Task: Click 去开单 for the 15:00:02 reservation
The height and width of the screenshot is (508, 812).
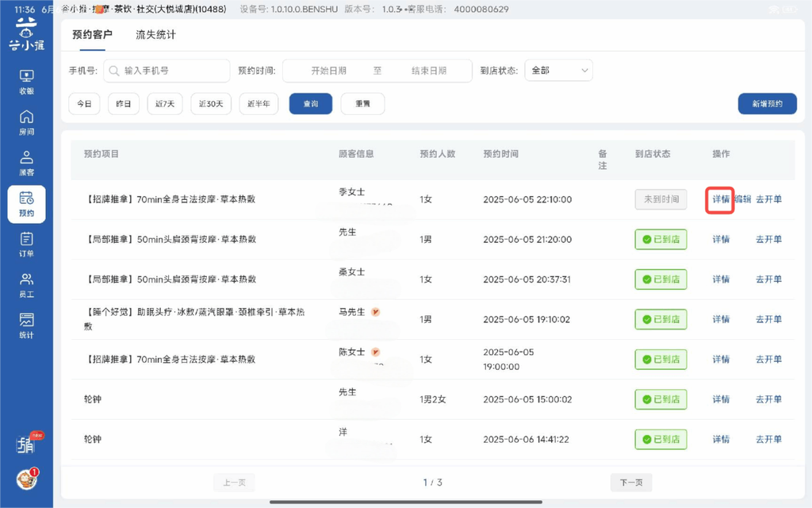Action: [x=768, y=399]
